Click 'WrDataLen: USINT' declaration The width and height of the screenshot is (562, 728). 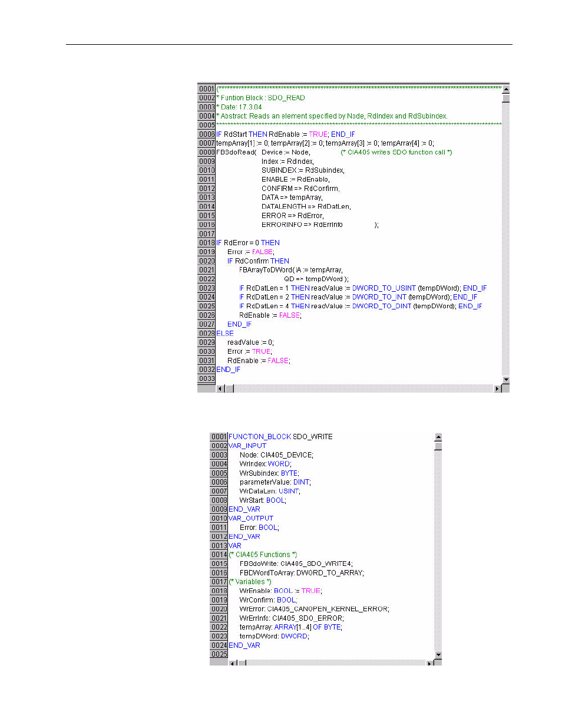270,492
